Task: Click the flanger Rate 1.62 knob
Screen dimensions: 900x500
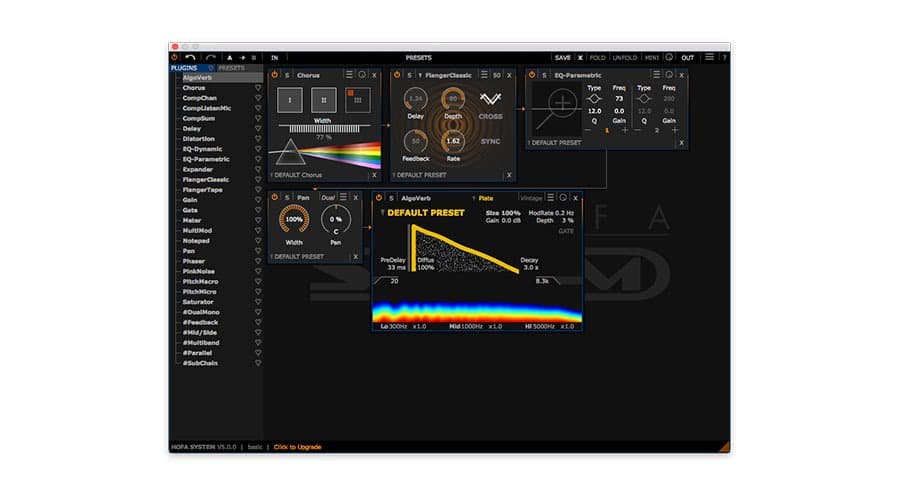Action: click(x=453, y=141)
